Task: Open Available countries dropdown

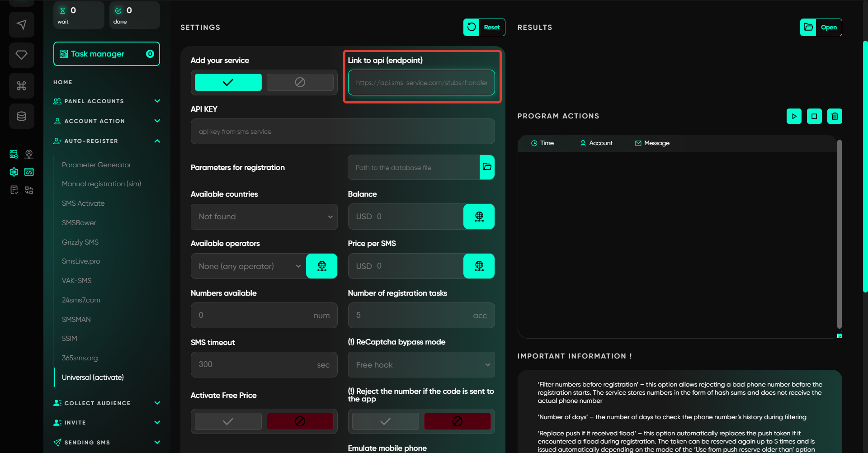Action: 264,217
